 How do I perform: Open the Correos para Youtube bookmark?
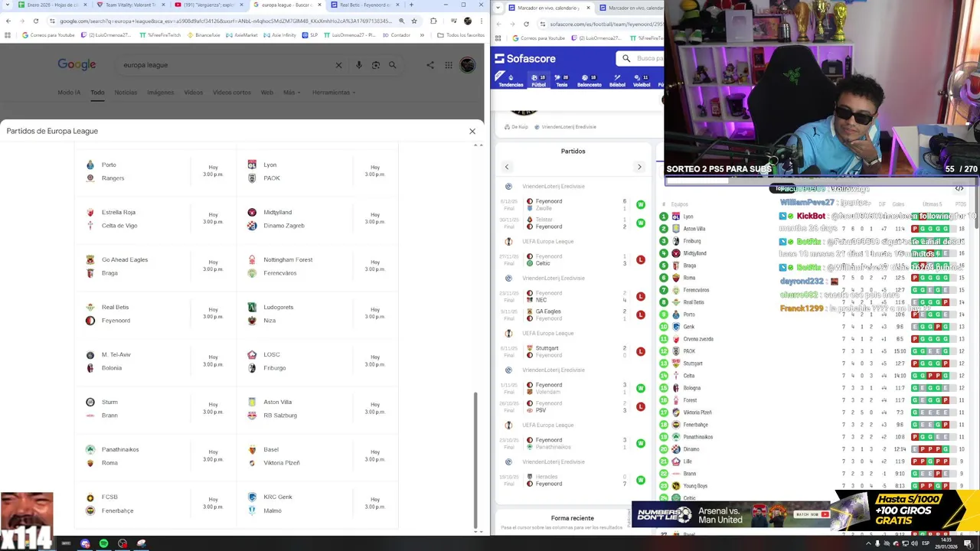(49, 35)
